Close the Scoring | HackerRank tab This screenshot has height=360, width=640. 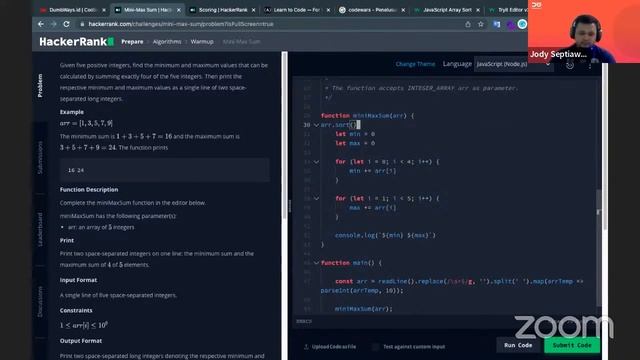pyautogui.click(x=253, y=10)
